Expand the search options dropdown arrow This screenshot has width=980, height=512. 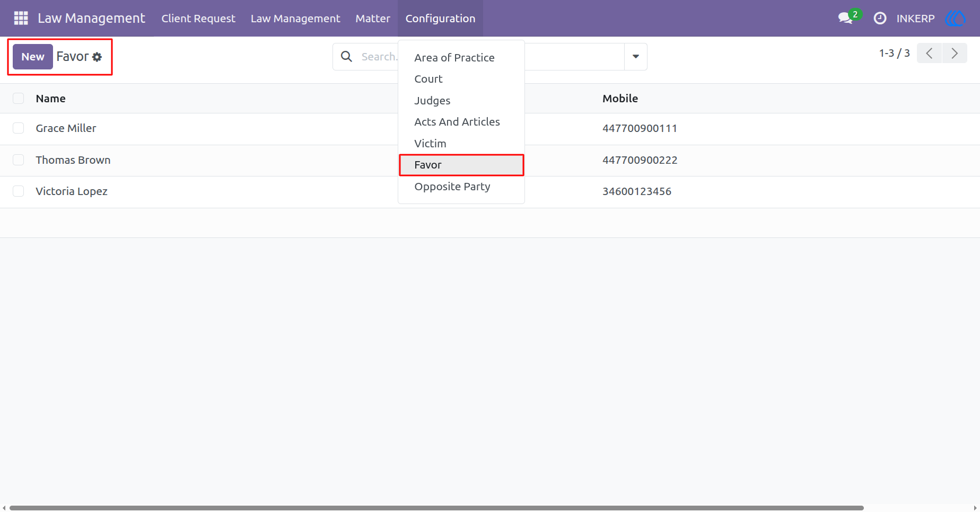pos(635,57)
